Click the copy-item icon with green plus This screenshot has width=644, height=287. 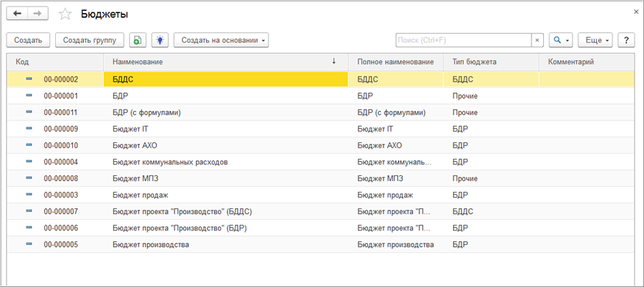[x=139, y=40]
